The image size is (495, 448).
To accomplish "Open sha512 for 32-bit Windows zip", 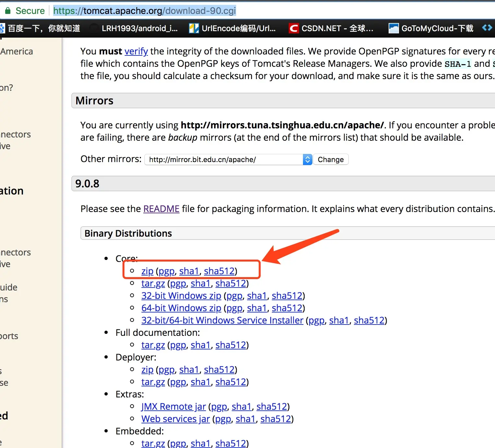I will 287,296.
